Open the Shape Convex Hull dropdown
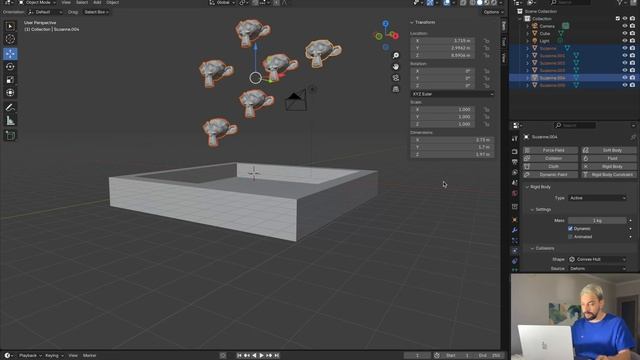The height and width of the screenshot is (360, 640). (x=597, y=260)
